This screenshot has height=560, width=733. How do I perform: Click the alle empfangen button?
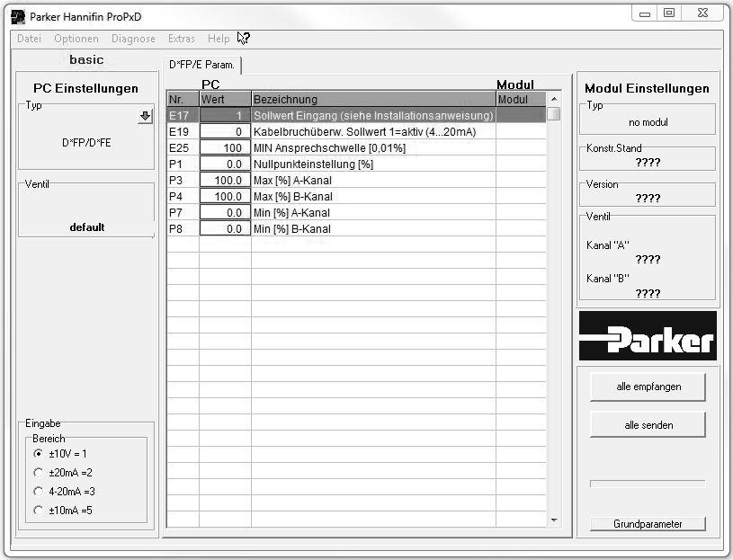[x=648, y=387]
